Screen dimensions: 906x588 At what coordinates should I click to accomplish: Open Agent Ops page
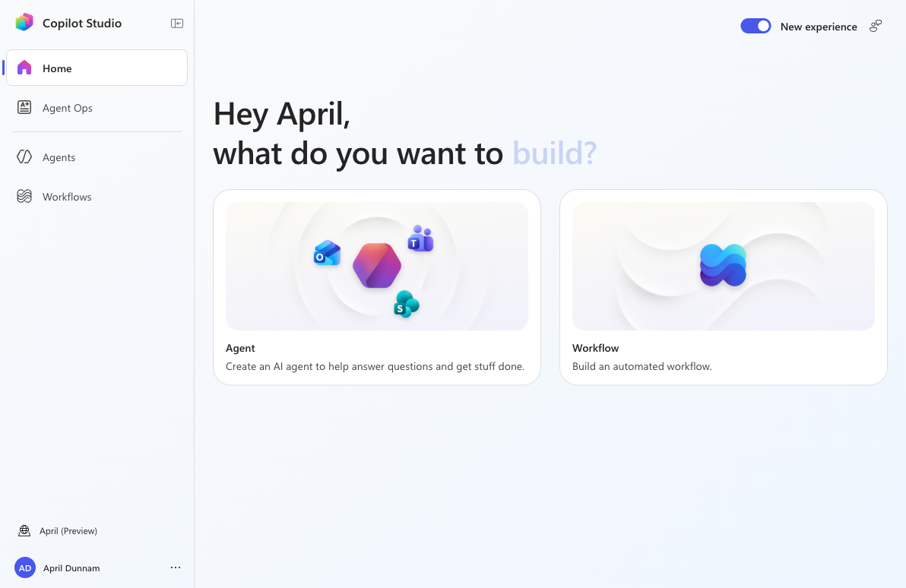(97, 107)
